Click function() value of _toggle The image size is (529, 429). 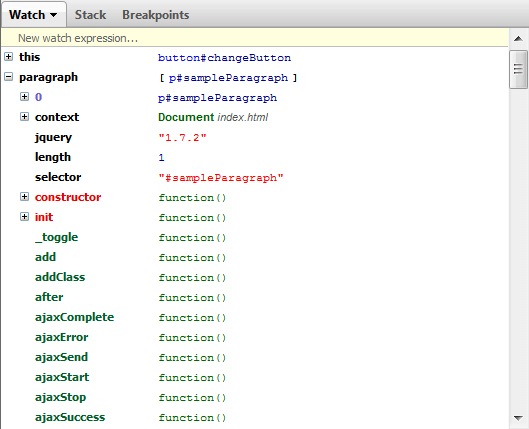[192, 238]
